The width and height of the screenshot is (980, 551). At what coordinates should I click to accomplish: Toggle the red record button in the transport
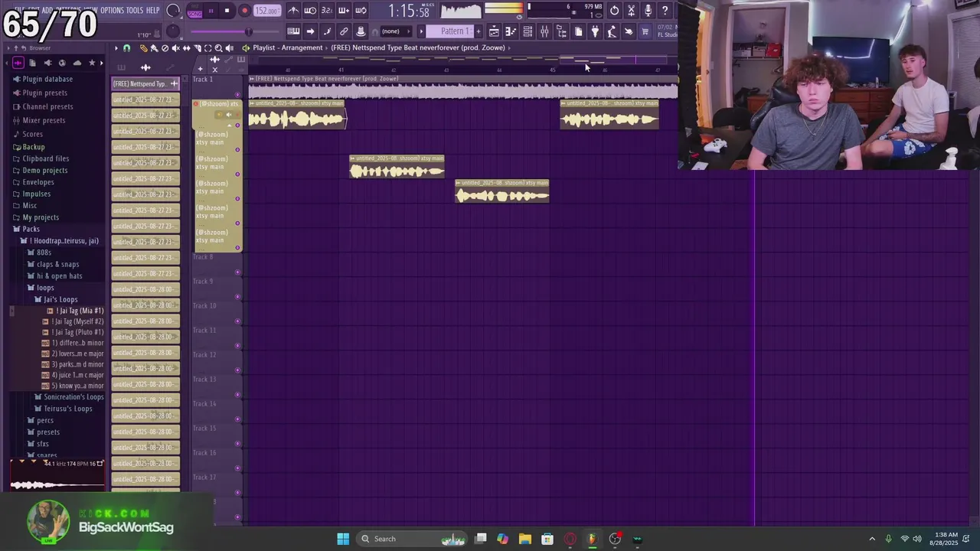point(244,11)
